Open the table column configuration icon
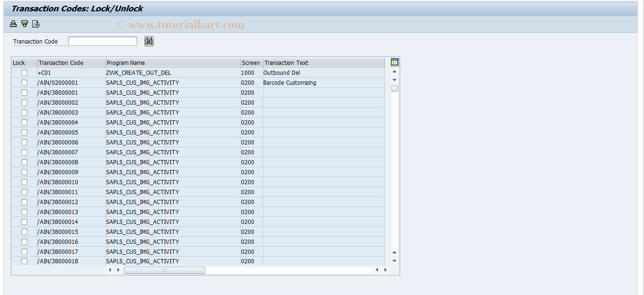This screenshot has height=295, width=644. tap(394, 62)
